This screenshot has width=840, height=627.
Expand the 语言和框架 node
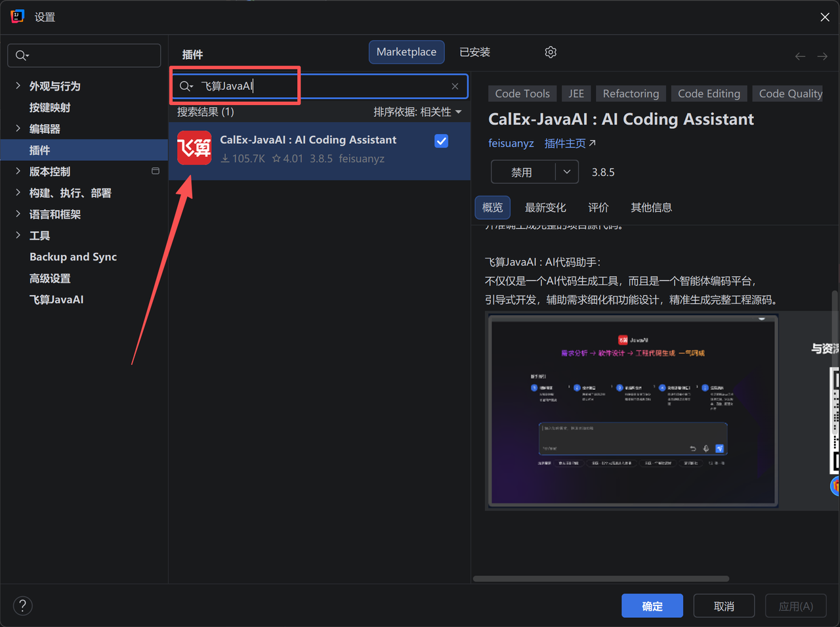coord(18,214)
